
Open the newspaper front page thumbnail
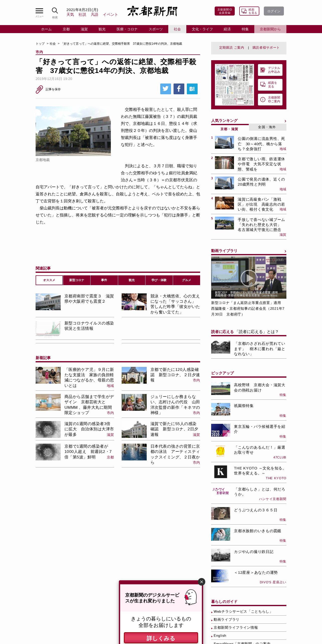pos(234,85)
